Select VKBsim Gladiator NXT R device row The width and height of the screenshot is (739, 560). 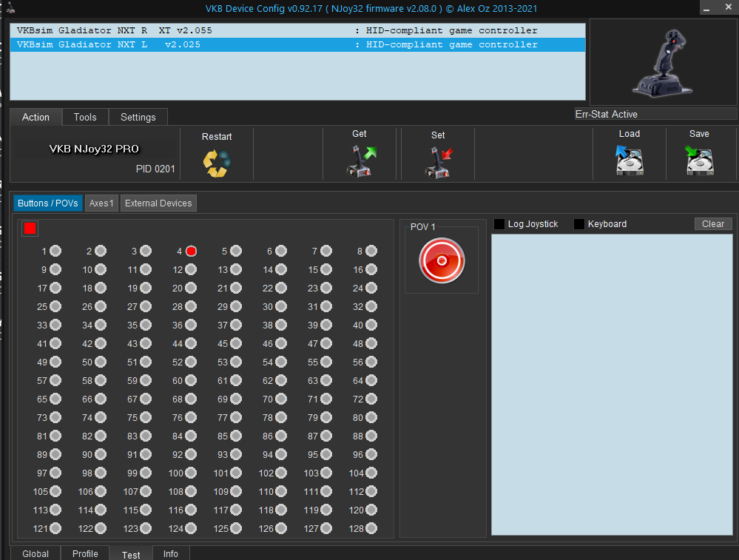(297, 30)
